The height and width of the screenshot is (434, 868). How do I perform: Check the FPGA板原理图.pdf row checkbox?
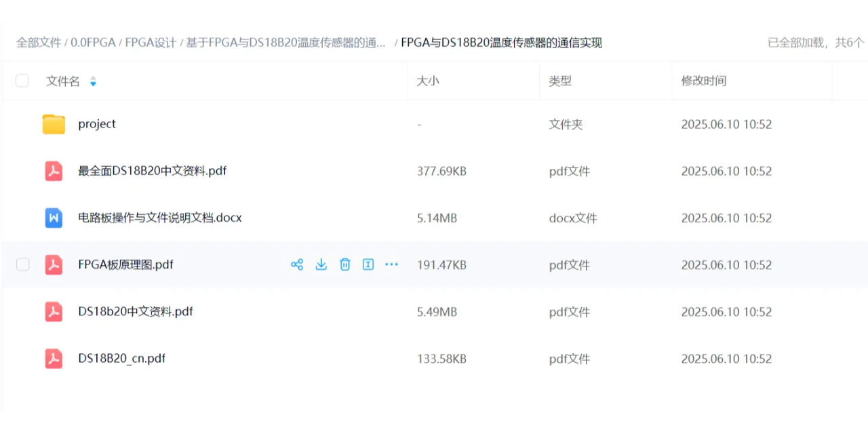[22, 264]
